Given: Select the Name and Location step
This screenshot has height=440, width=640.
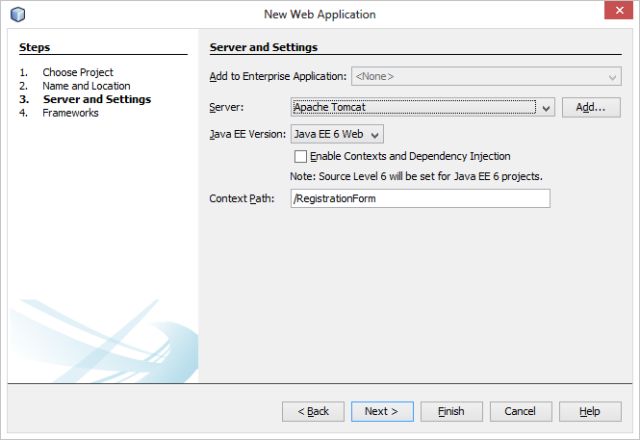Looking at the screenshot, I should coord(86,86).
